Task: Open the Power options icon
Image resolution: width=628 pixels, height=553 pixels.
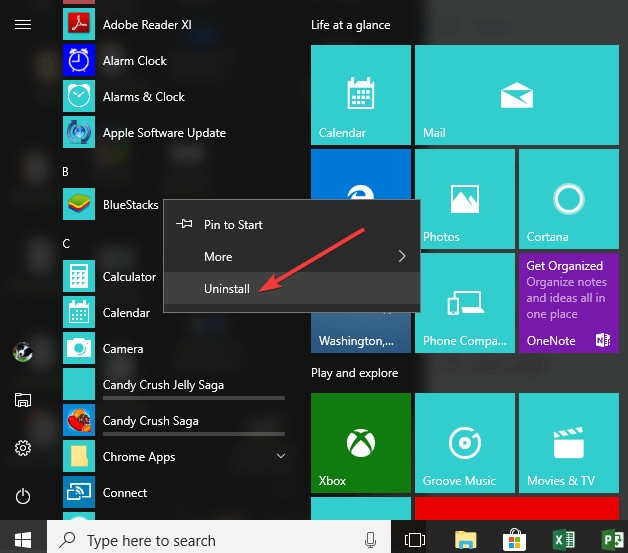Action: (x=23, y=496)
